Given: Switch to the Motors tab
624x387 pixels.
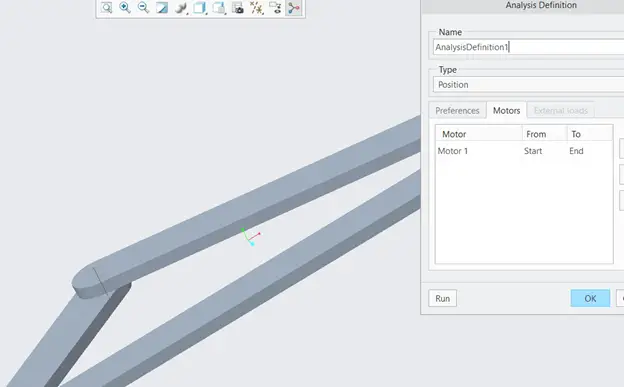Looking at the screenshot, I should point(506,110).
